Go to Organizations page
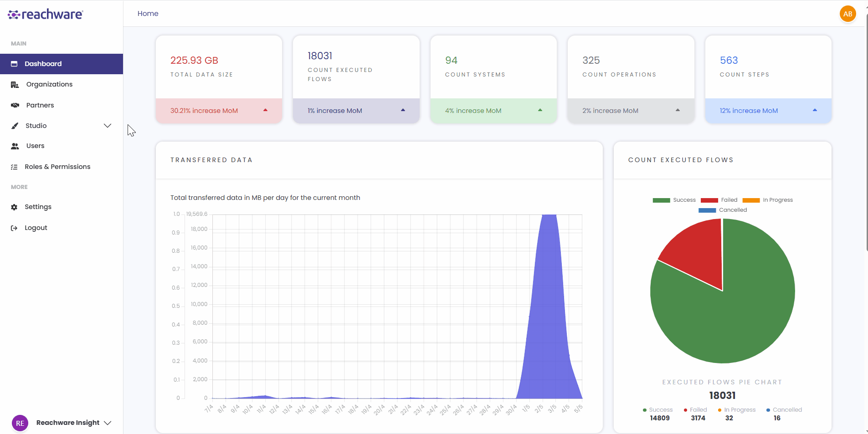868x434 pixels. (x=49, y=84)
